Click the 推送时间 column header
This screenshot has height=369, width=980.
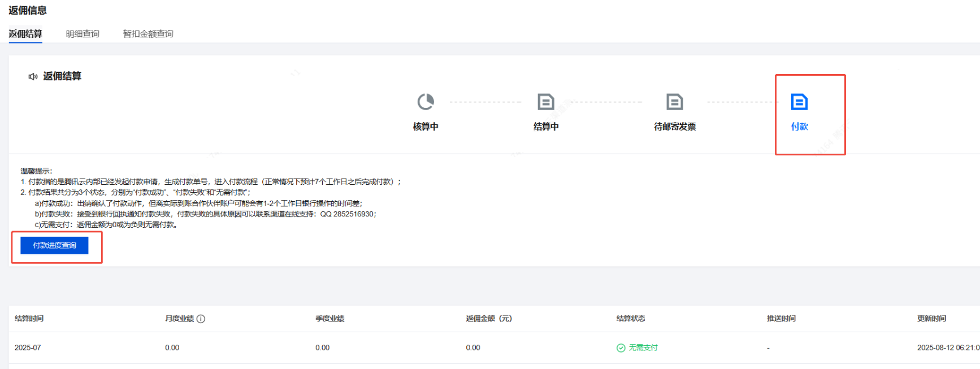pyautogui.click(x=781, y=319)
